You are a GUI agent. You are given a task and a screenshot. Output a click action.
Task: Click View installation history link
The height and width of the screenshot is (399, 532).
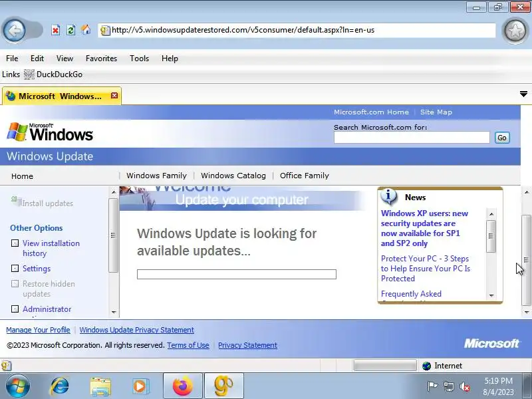pyautogui.click(x=51, y=248)
